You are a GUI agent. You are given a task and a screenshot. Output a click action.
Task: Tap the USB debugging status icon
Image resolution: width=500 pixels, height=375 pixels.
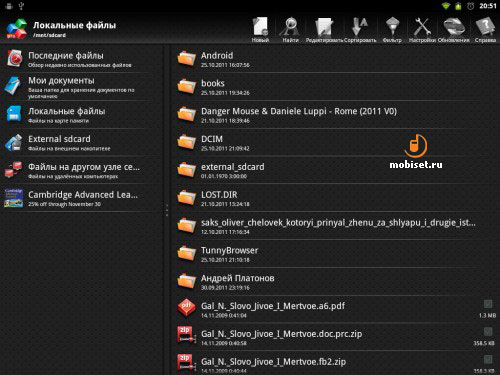coord(21,6)
